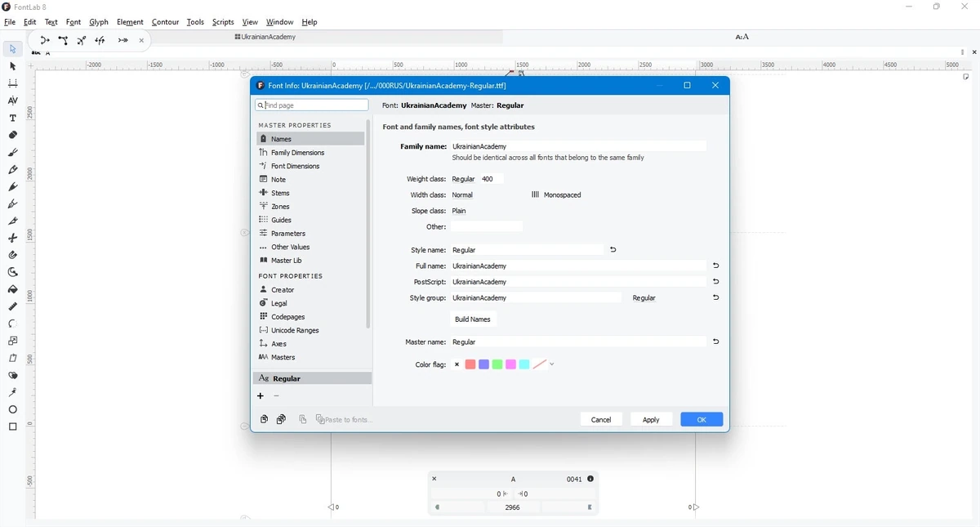Click the sidebar page list scrollbar
Screen dimensions: 980x527
pos(368,225)
